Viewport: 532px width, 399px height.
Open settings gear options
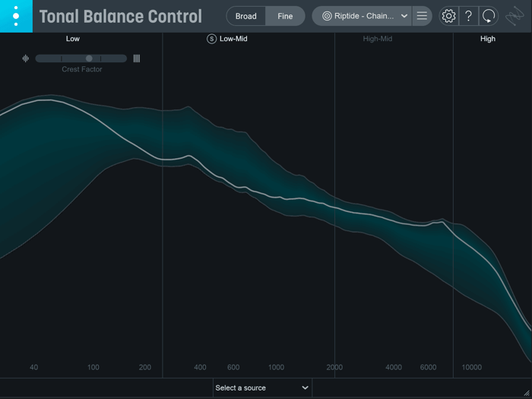pyautogui.click(x=448, y=16)
